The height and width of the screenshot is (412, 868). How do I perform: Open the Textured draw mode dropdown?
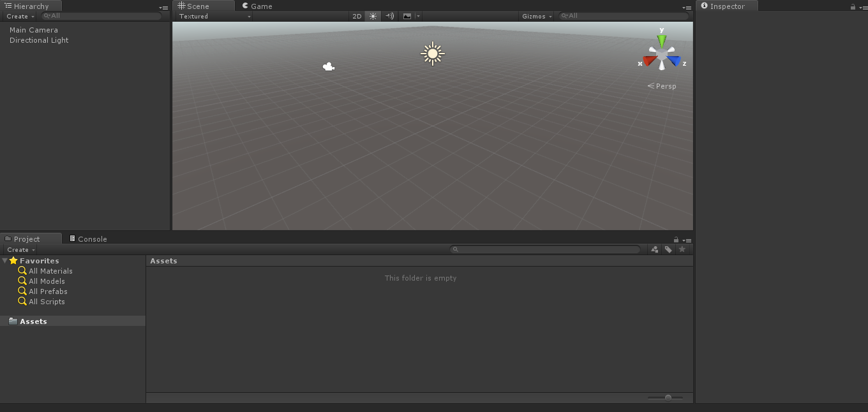[x=214, y=16]
